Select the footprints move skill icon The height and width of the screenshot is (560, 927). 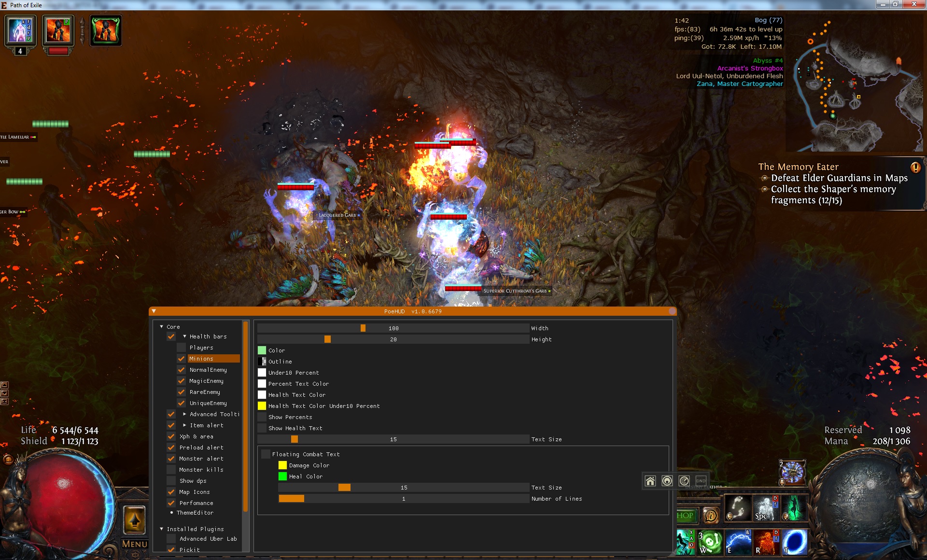[738, 508]
